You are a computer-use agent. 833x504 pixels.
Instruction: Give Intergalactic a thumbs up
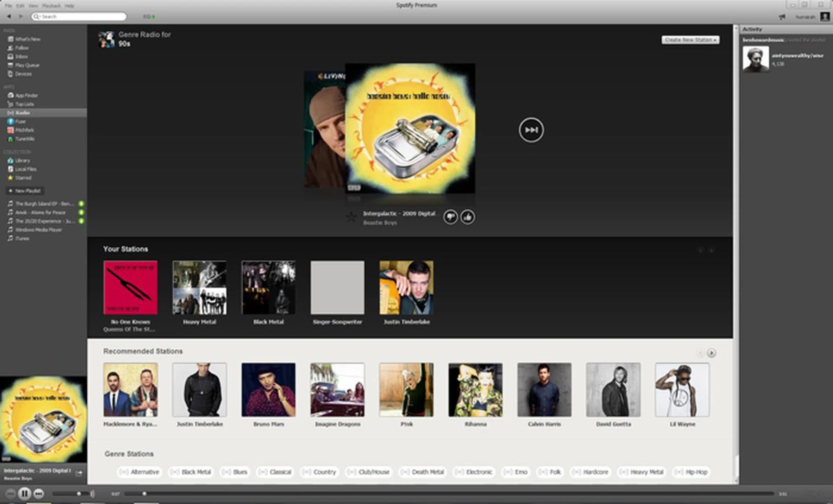click(x=467, y=217)
